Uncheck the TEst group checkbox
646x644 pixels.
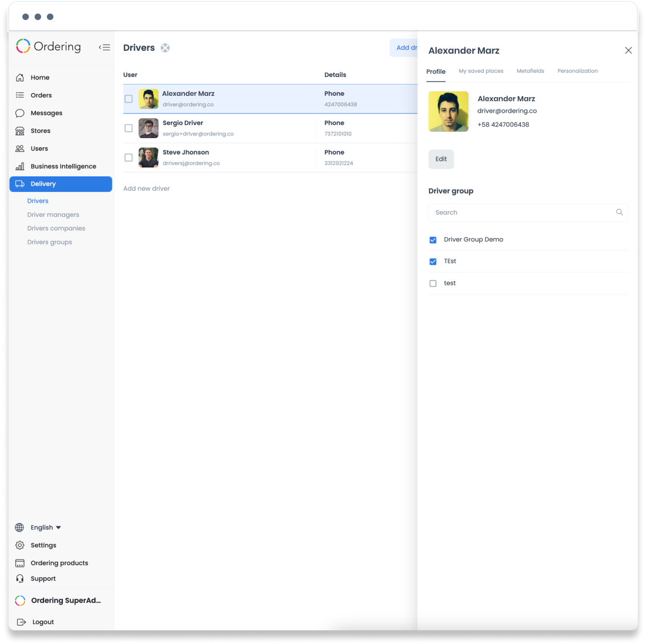tap(432, 261)
